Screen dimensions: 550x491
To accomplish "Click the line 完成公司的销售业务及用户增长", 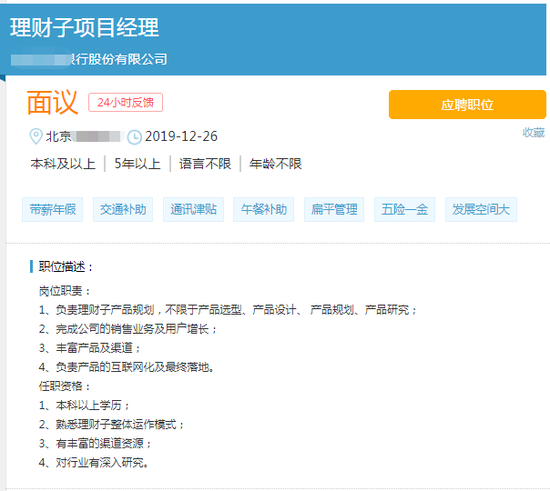I will tap(128, 329).
